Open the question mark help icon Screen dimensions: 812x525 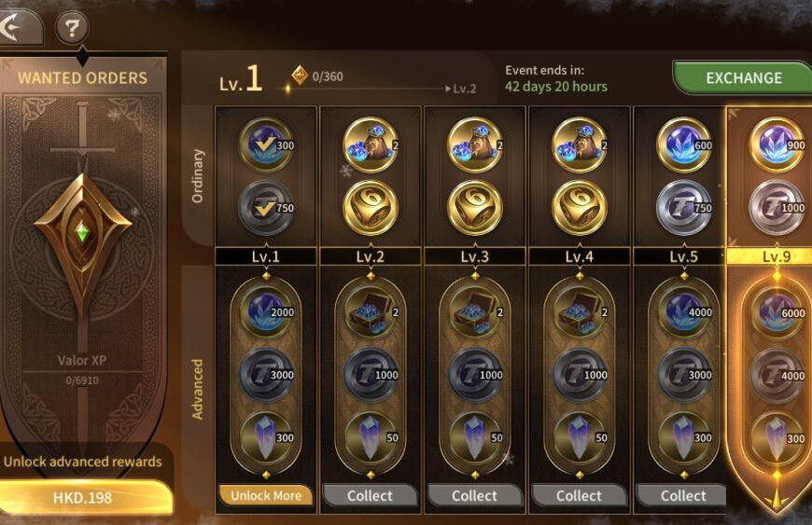point(72,28)
